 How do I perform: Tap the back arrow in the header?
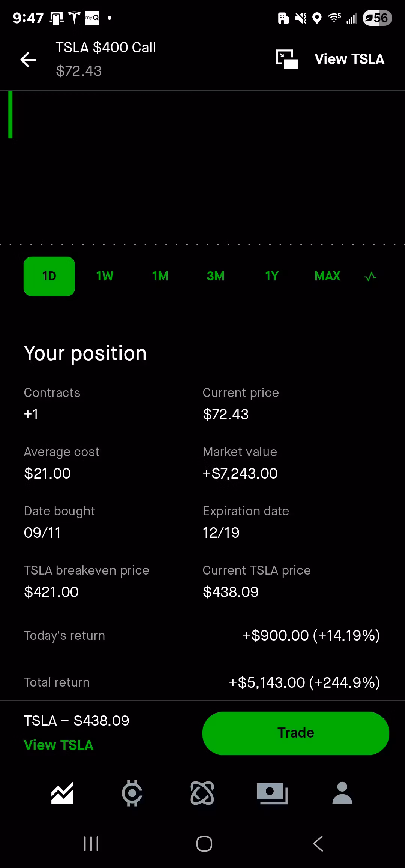(28, 60)
